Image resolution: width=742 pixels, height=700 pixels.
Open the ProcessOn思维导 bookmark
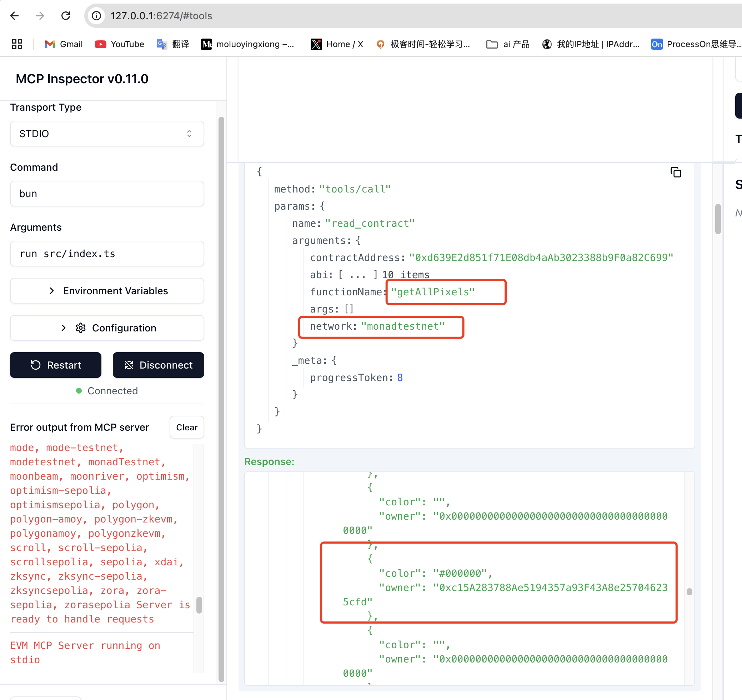(696, 44)
